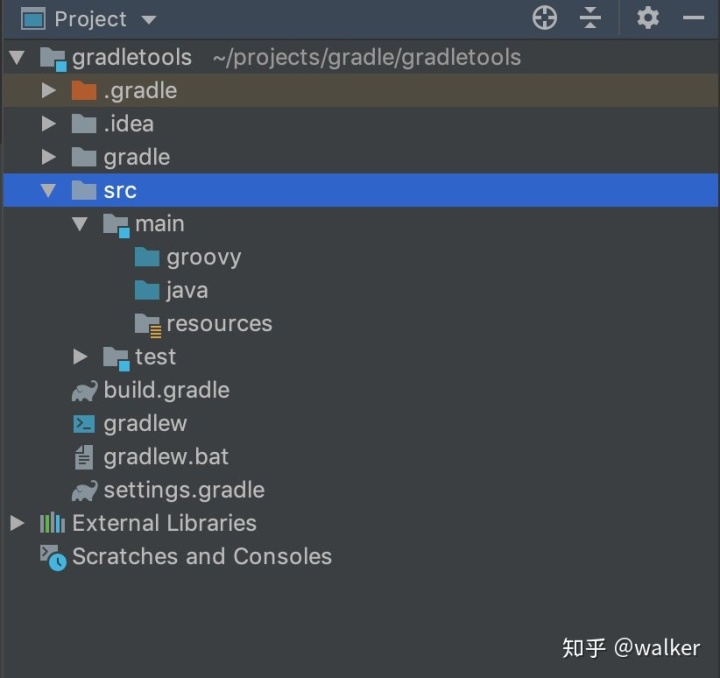Expand the .gradle folder arrow
Image resolution: width=720 pixels, height=678 pixels.
48,90
